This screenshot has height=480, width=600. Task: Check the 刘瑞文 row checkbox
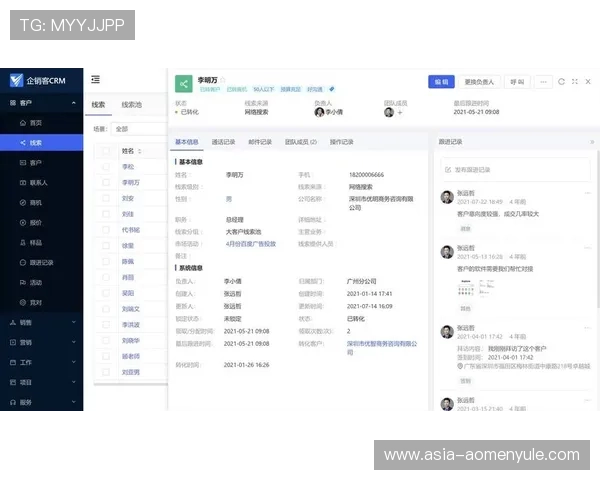[x=106, y=309]
